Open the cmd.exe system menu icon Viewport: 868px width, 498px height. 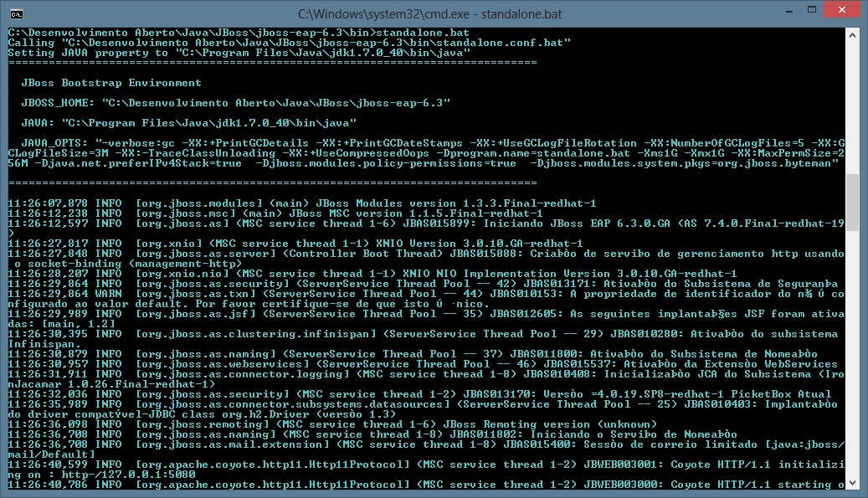tap(15, 14)
